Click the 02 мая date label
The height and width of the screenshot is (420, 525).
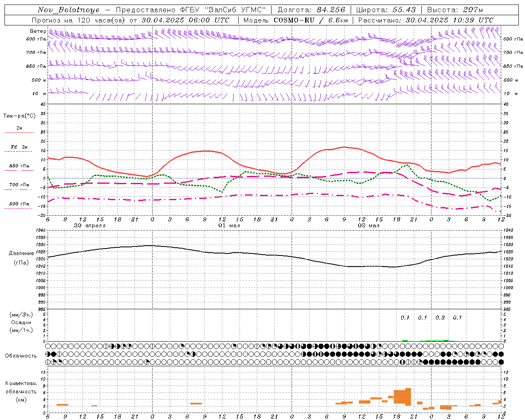coord(369,226)
